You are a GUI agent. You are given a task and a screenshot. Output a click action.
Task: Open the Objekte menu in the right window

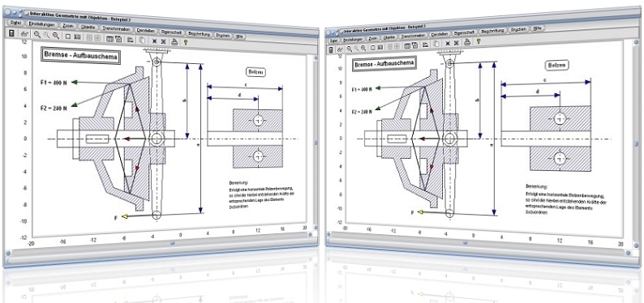tap(389, 37)
